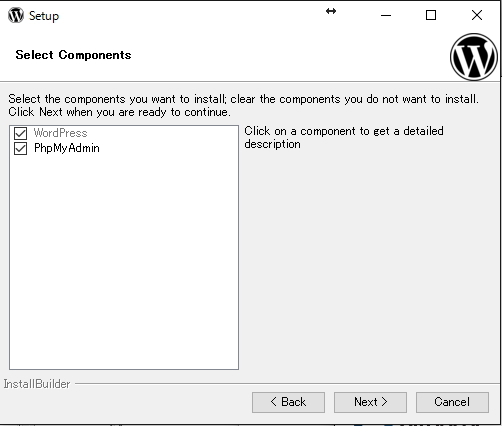Click the InstallBuilder label at the bottom

point(37,384)
